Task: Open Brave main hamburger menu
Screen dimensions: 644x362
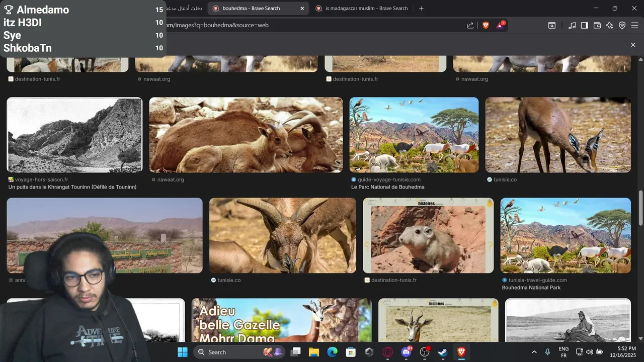Action: click(x=634, y=25)
